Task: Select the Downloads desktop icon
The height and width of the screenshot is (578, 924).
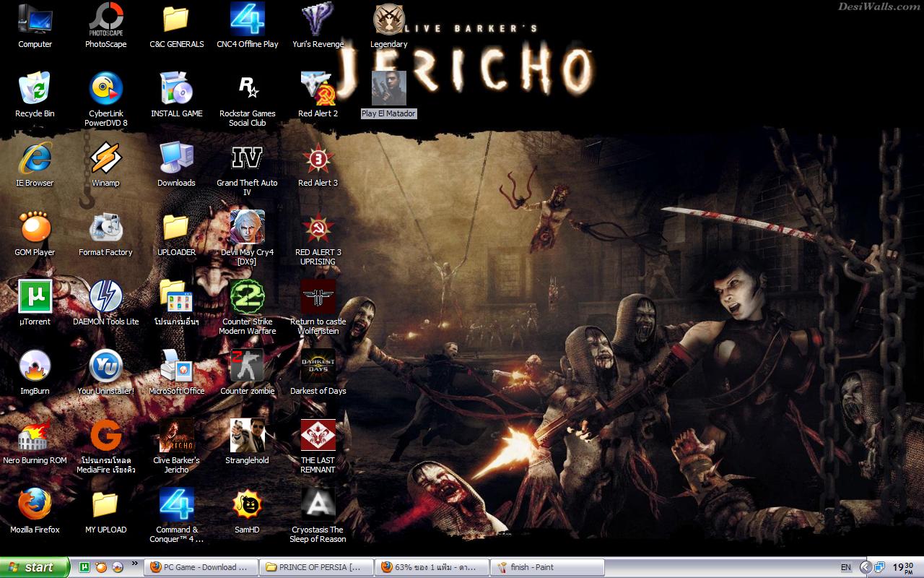Action: click(x=176, y=158)
